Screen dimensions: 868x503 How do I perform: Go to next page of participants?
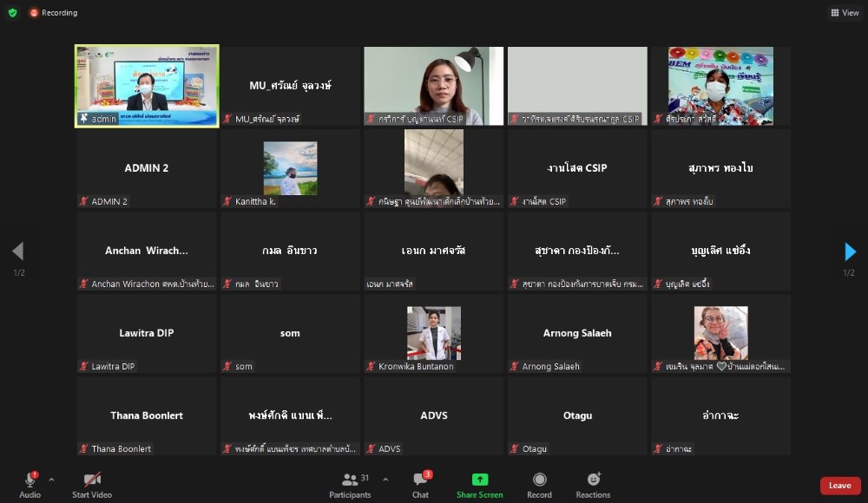pyautogui.click(x=850, y=251)
